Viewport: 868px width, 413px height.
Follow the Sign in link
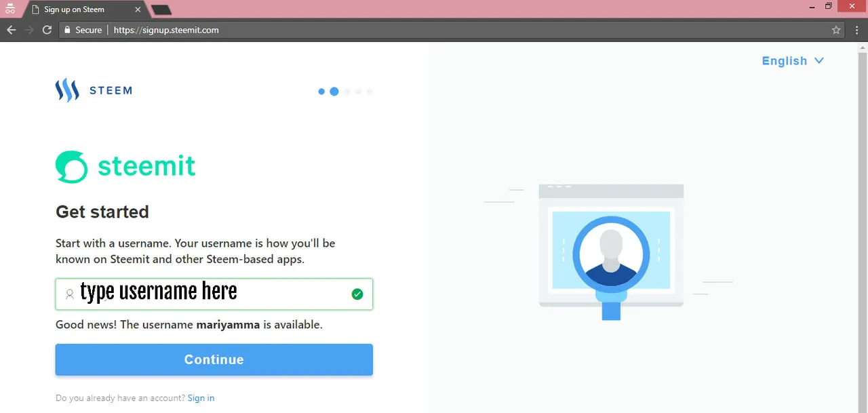tap(201, 398)
